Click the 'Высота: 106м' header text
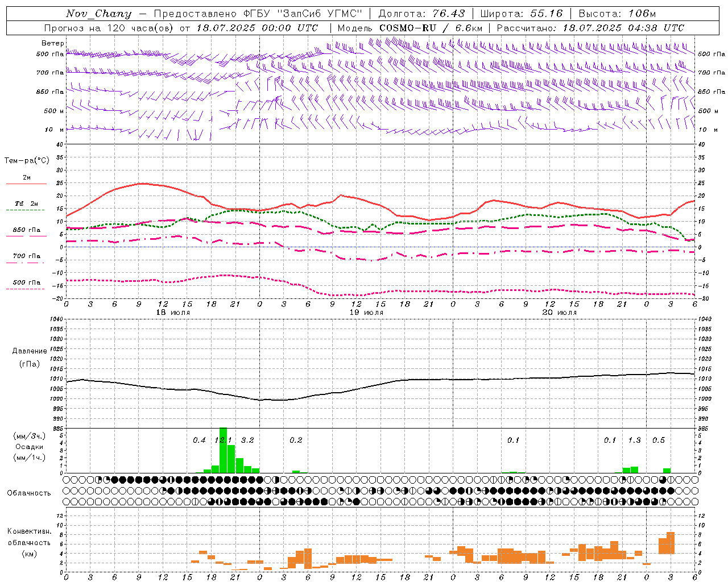This screenshot has height=582, width=728. pyautogui.click(x=617, y=14)
